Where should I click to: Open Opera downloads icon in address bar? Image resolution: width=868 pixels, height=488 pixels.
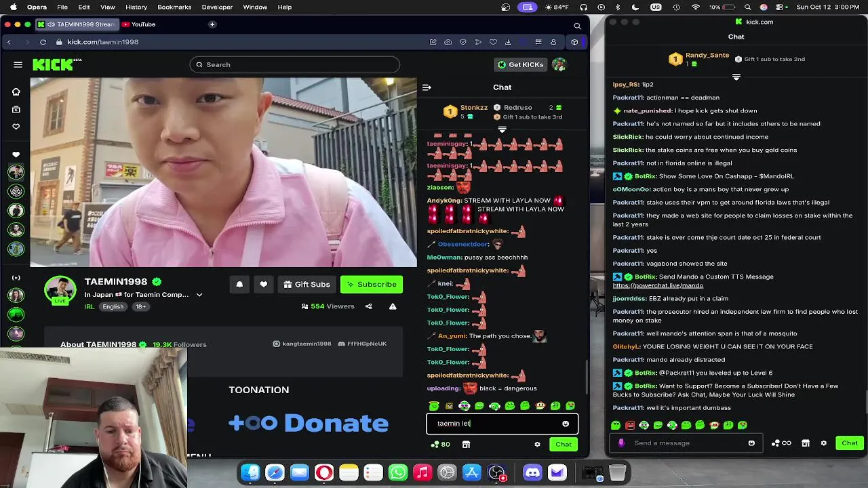click(508, 42)
